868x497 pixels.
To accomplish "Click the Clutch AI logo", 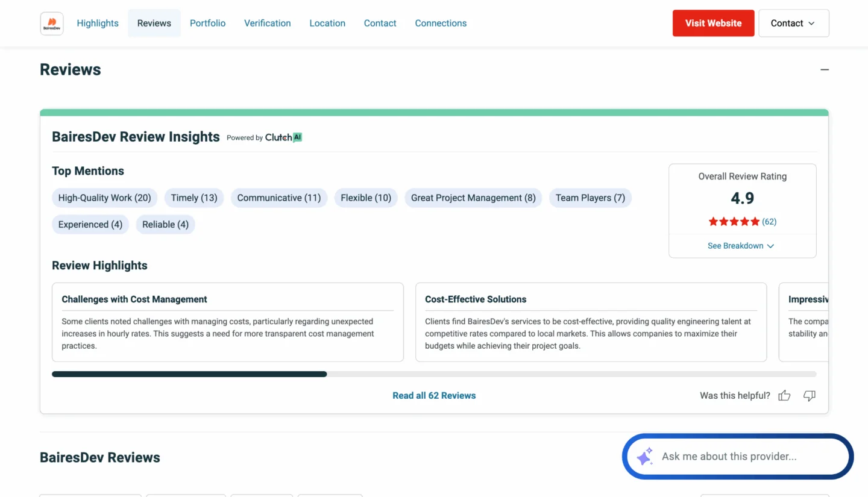I will [283, 137].
